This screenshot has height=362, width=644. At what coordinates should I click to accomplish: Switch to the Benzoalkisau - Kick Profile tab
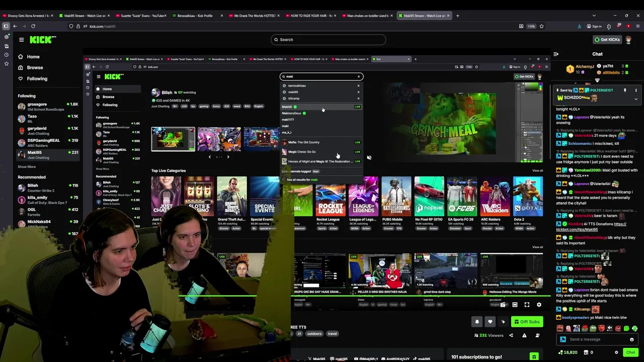point(197,16)
